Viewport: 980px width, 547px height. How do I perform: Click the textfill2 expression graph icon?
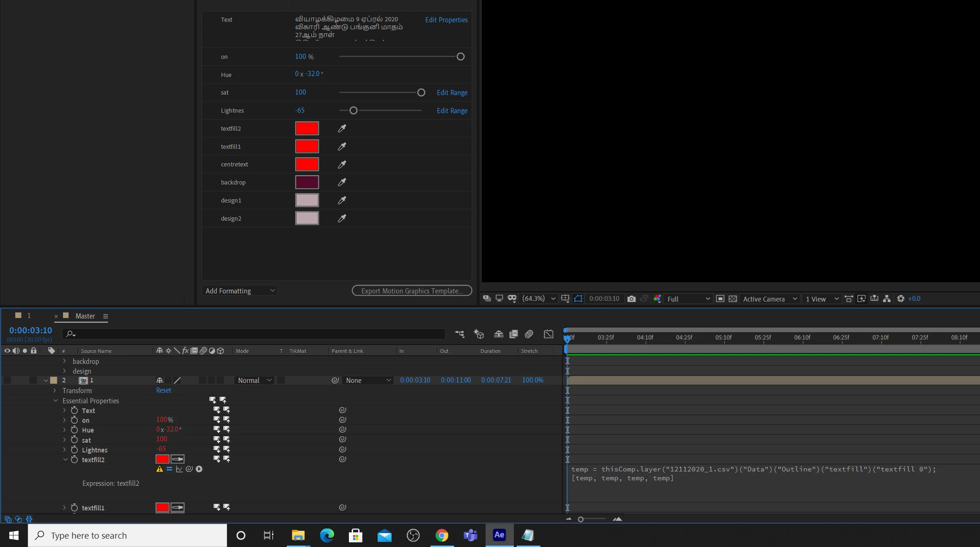tap(179, 469)
